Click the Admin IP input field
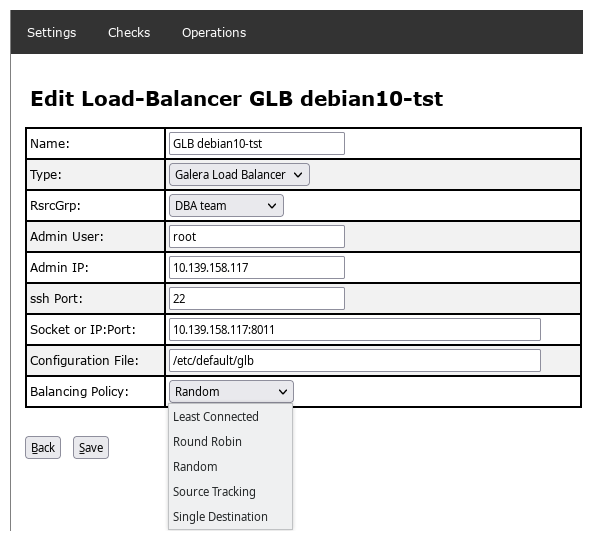593x541 pixels. pyautogui.click(x=257, y=268)
